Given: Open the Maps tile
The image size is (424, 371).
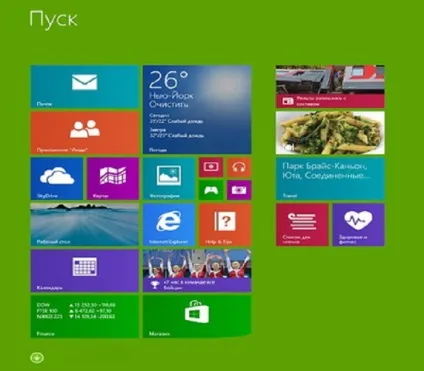Looking at the screenshot, I should tap(113, 179).
